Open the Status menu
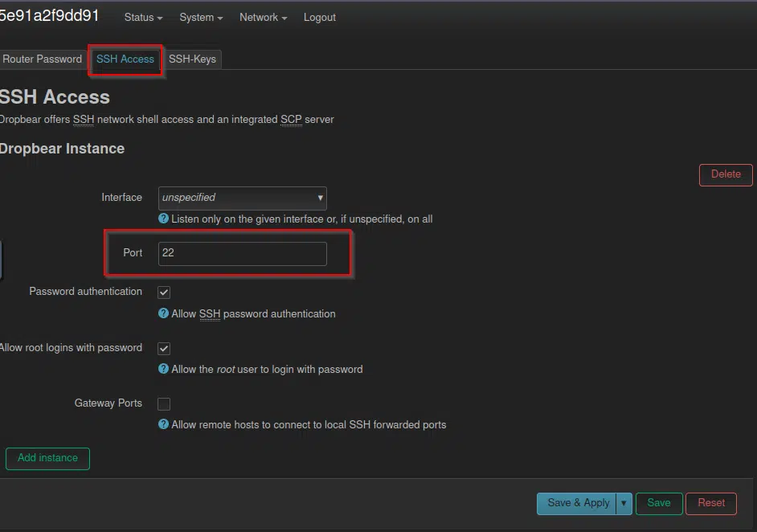This screenshot has height=532, width=757. pyautogui.click(x=143, y=18)
